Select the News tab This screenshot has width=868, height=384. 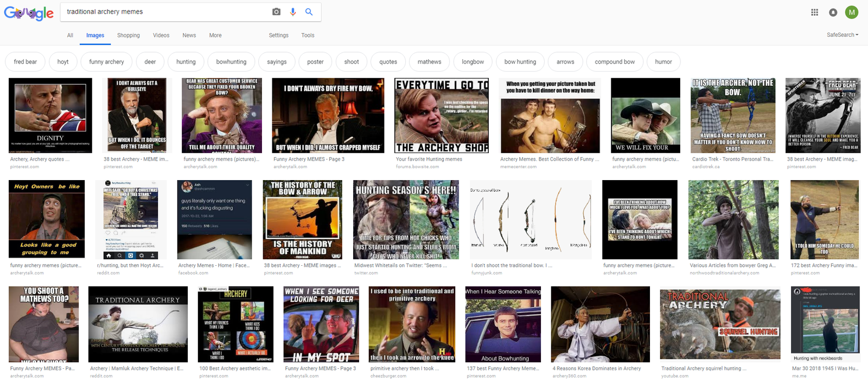pos(189,35)
